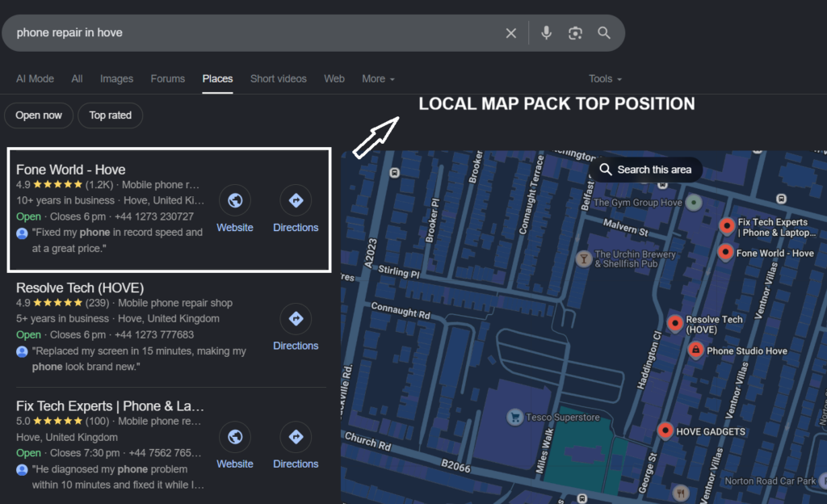827x504 pixels.
Task: Submit search with the magnifying glass icon
Action: (604, 32)
